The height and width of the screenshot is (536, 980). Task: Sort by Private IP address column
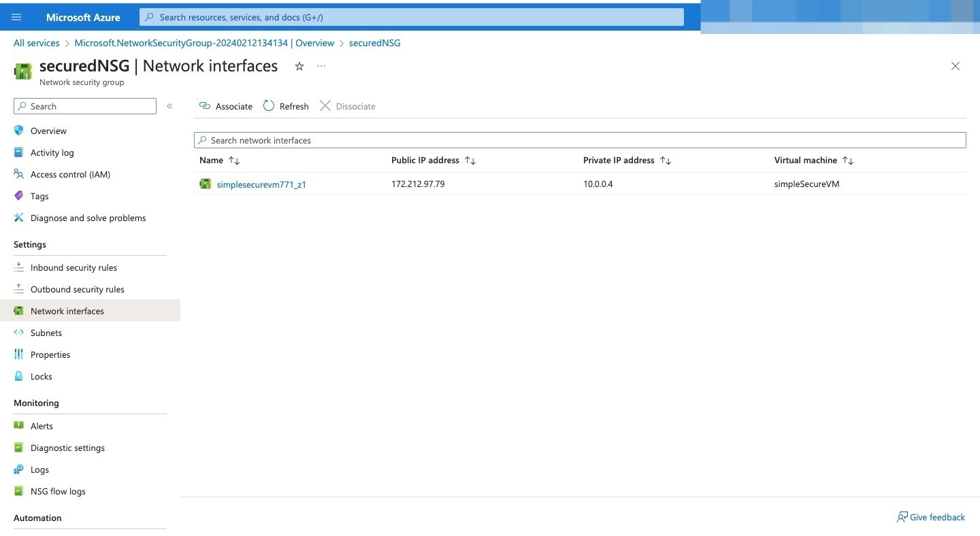tap(627, 161)
